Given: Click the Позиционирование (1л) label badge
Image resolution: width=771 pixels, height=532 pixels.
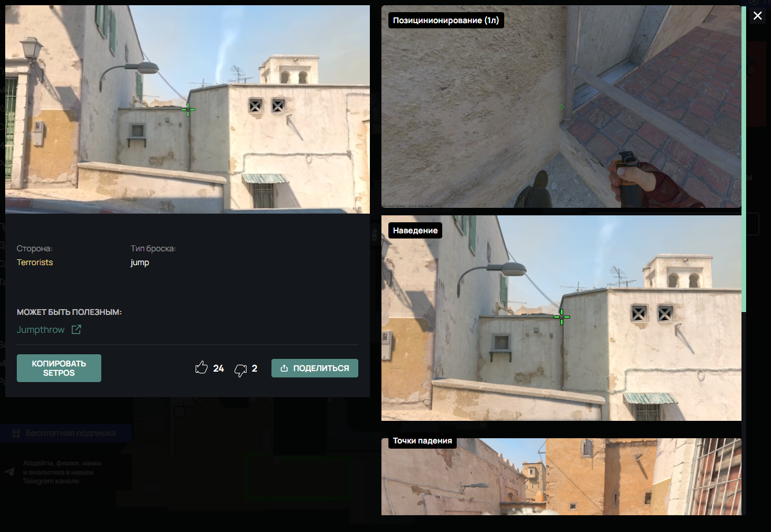Looking at the screenshot, I should pyautogui.click(x=446, y=20).
